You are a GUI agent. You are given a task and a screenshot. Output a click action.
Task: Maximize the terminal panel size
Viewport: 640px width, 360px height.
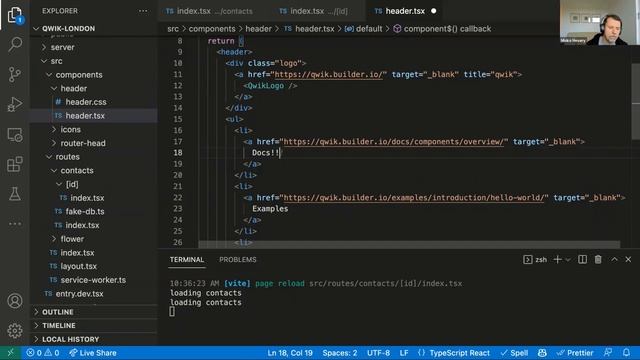[x=614, y=260]
